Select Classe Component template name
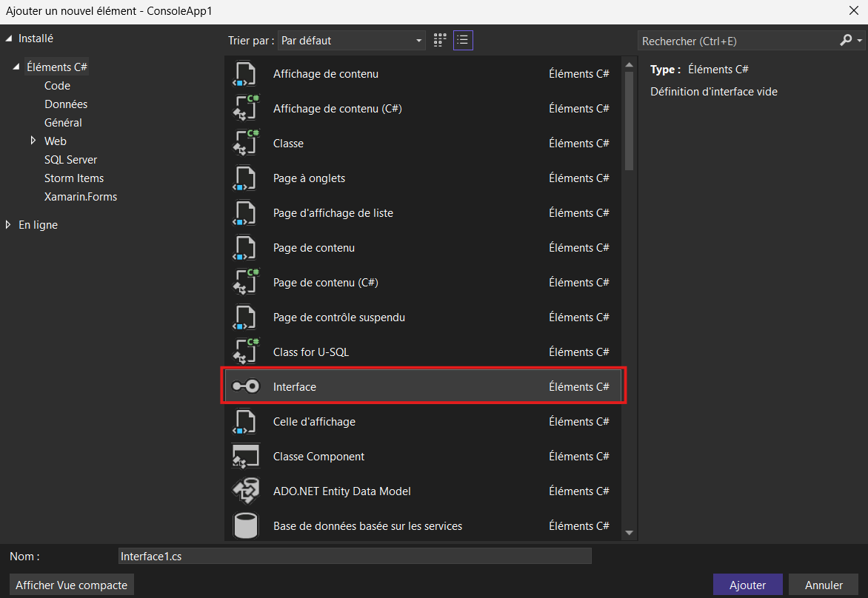This screenshot has height=598, width=868. [318, 457]
